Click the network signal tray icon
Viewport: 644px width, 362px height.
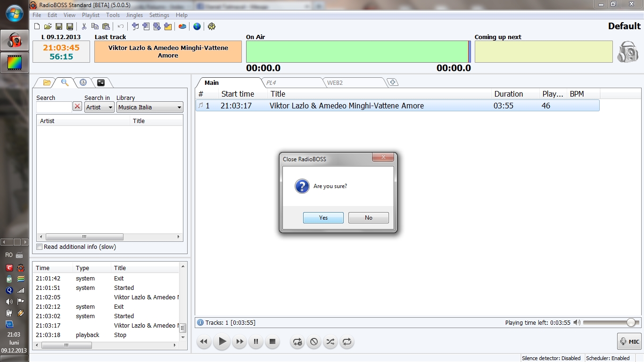(21, 290)
